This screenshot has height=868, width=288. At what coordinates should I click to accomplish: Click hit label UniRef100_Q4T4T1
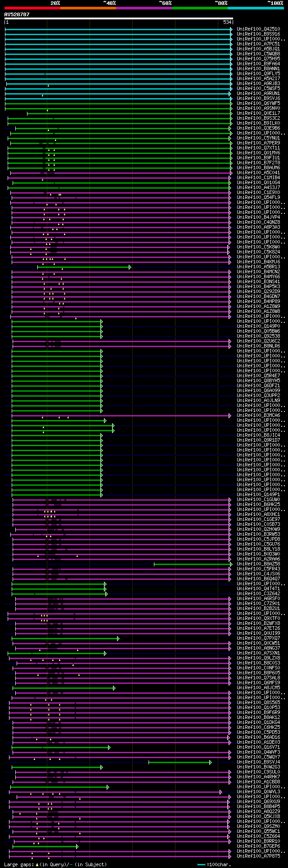point(259,589)
